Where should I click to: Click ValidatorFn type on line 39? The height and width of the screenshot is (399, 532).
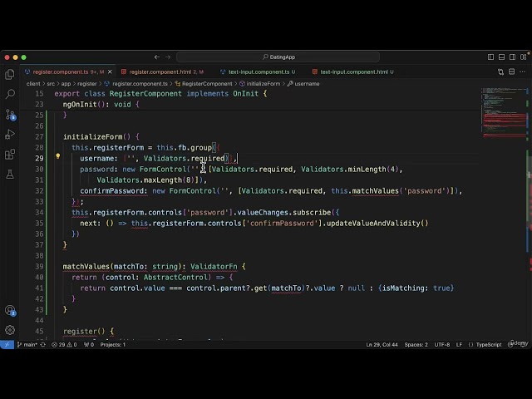[x=214, y=266]
